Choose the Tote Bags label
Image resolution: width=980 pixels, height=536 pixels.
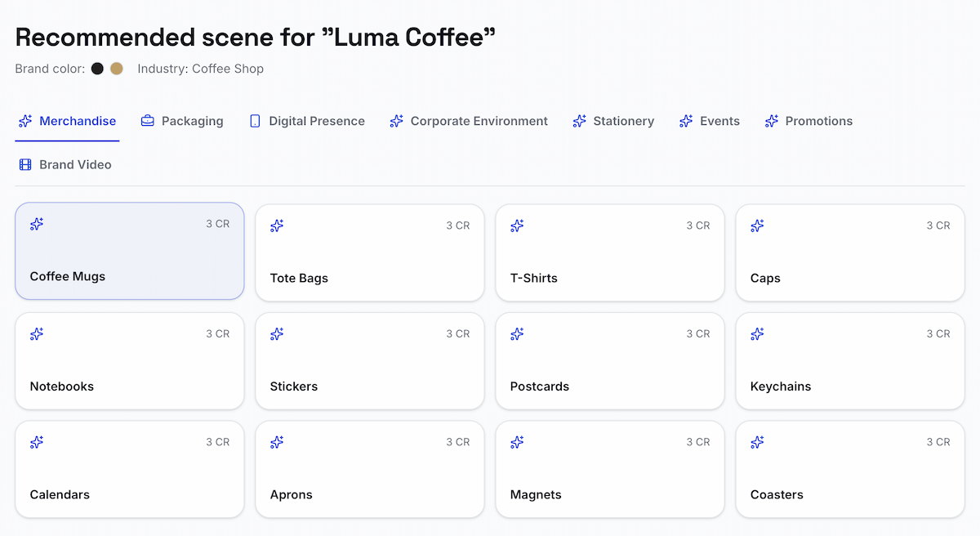(x=299, y=278)
